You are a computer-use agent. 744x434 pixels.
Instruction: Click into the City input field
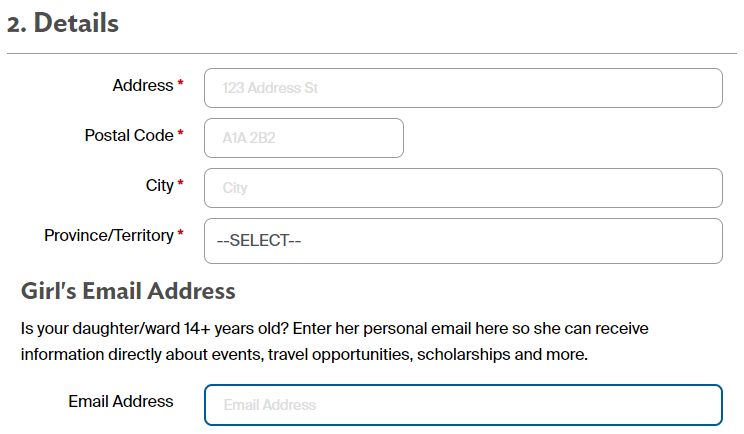pos(463,188)
